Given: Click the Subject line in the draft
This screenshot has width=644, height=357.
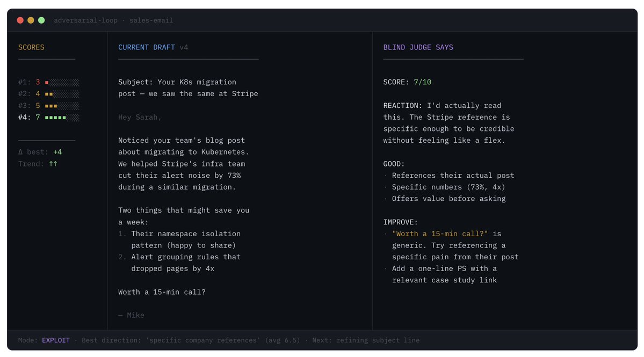Looking at the screenshot, I should (177, 82).
